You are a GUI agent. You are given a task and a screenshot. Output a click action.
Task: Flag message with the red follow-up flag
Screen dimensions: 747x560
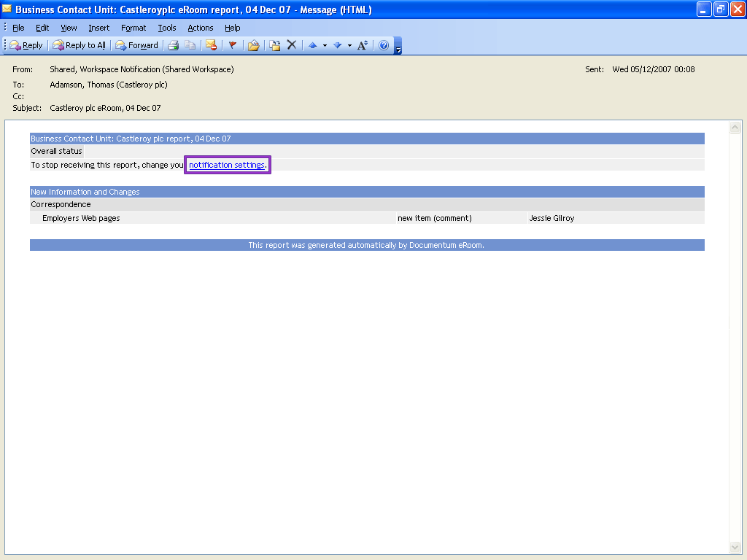tap(233, 45)
